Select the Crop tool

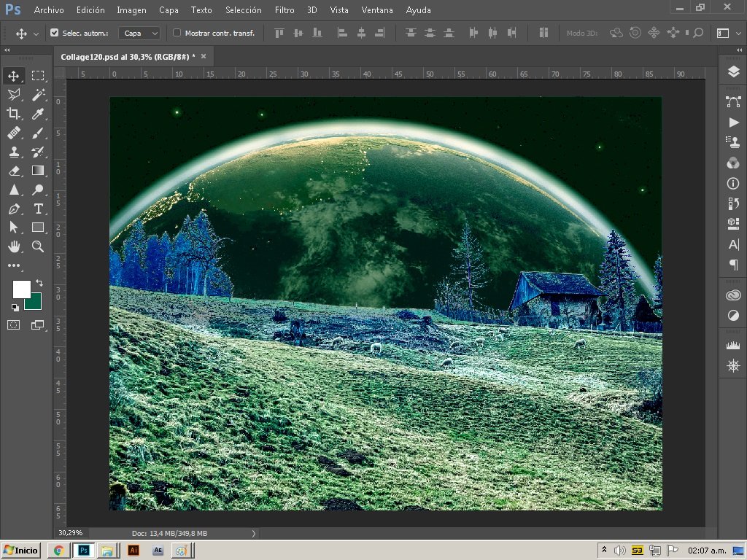coord(13,113)
